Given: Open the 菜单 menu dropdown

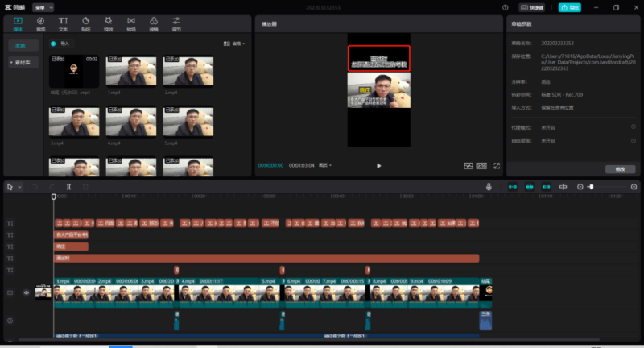Looking at the screenshot, I should pos(43,7).
